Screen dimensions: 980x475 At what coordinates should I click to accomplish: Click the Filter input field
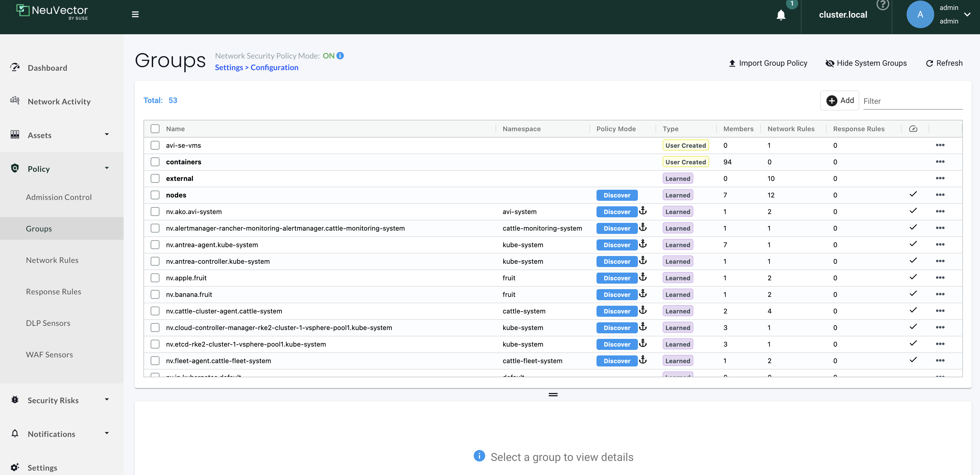913,101
